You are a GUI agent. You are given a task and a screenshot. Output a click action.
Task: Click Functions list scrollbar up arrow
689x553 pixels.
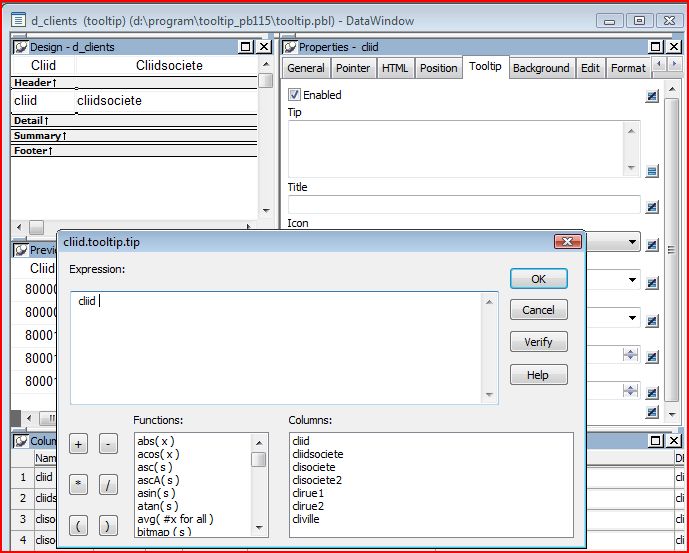pyautogui.click(x=259, y=443)
